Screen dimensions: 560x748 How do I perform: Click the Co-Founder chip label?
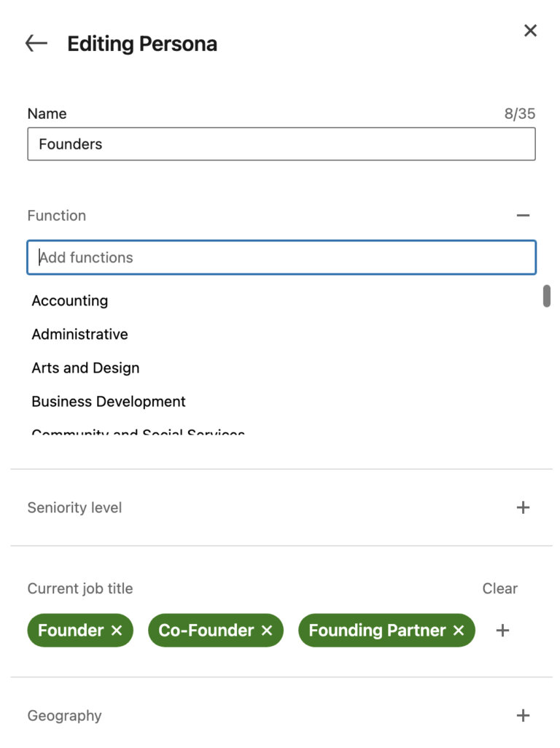208,631
